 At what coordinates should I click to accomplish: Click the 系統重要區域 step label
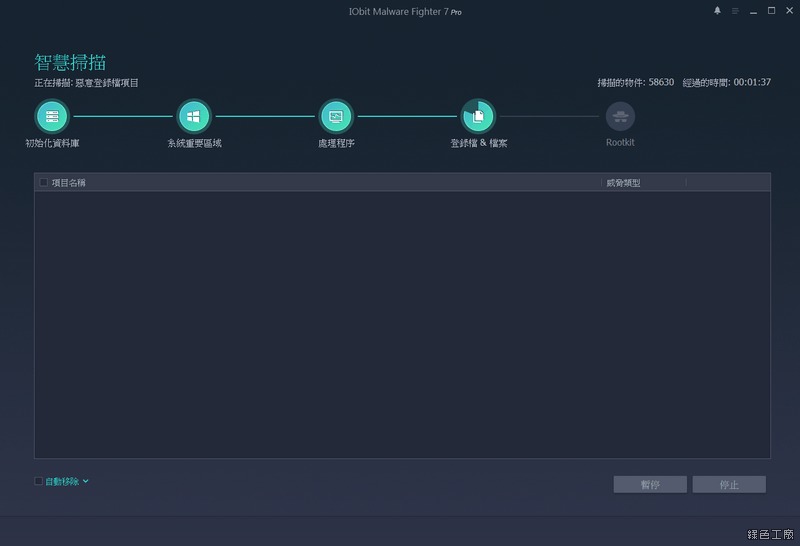tap(194, 143)
